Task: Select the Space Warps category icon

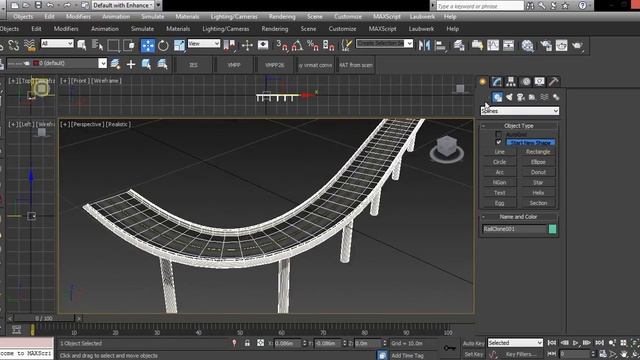Action: (x=544, y=97)
